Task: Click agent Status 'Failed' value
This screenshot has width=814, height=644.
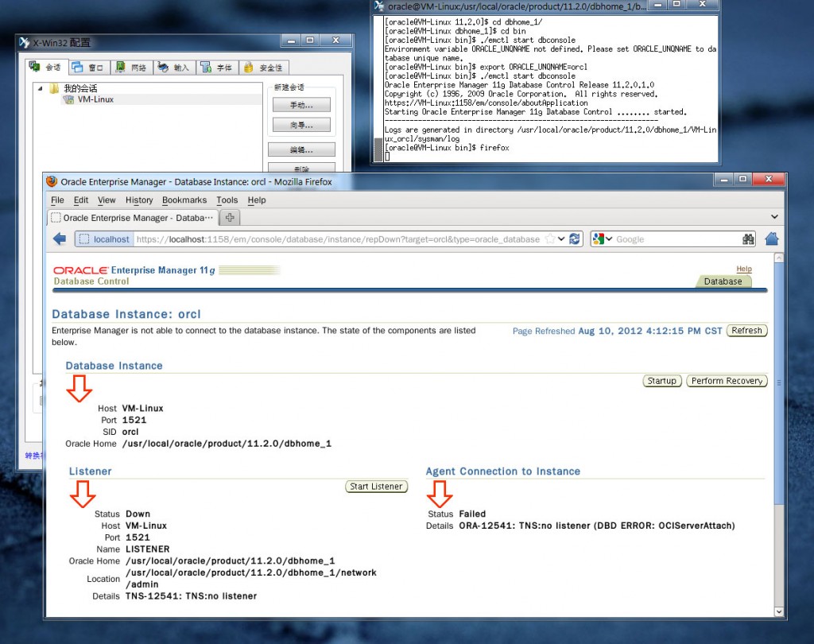Action: [x=472, y=514]
